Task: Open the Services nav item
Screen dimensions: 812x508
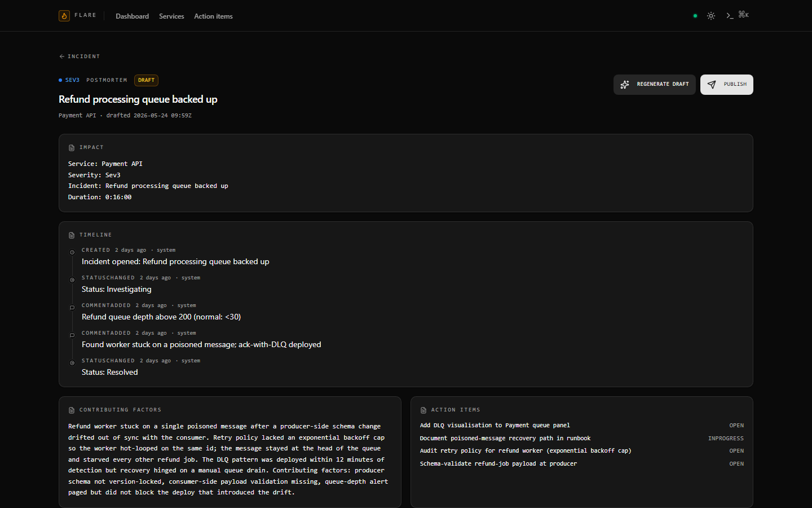Action: pyautogui.click(x=171, y=16)
